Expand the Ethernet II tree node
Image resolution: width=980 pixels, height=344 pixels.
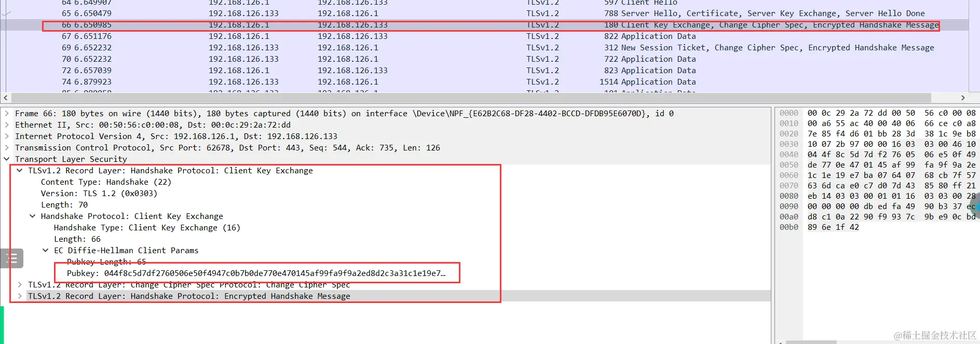tap(6, 125)
